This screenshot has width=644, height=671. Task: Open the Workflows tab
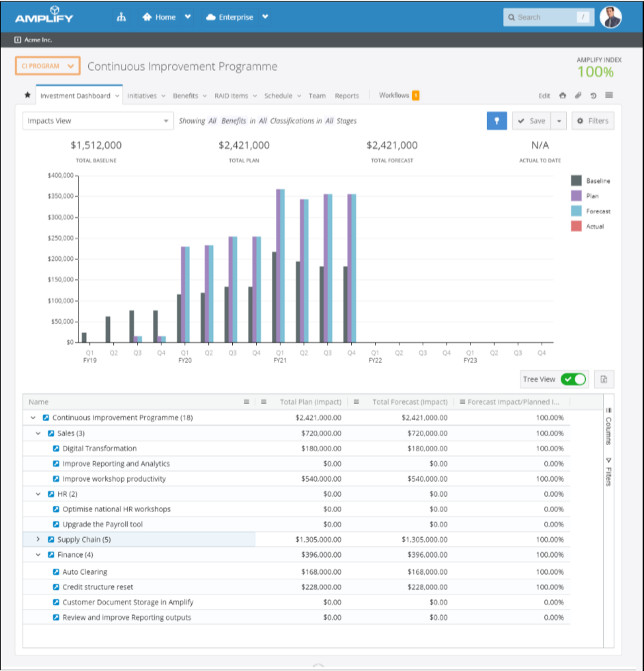point(394,96)
